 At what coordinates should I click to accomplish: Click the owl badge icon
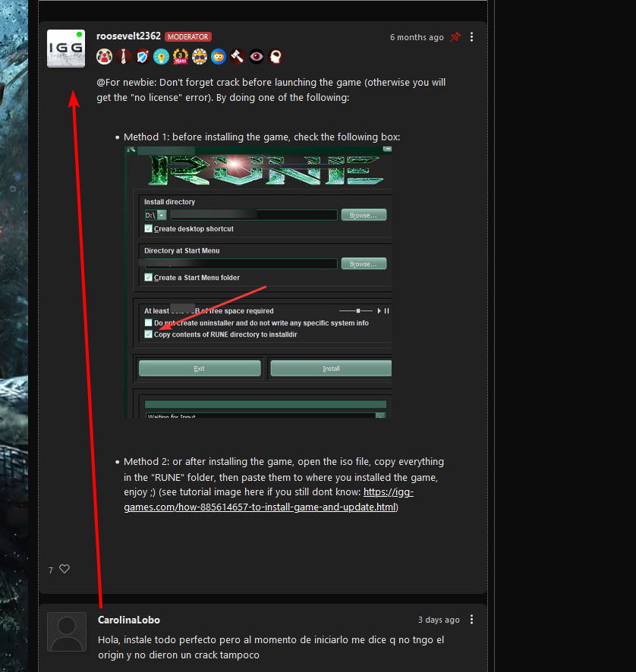click(x=219, y=57)
